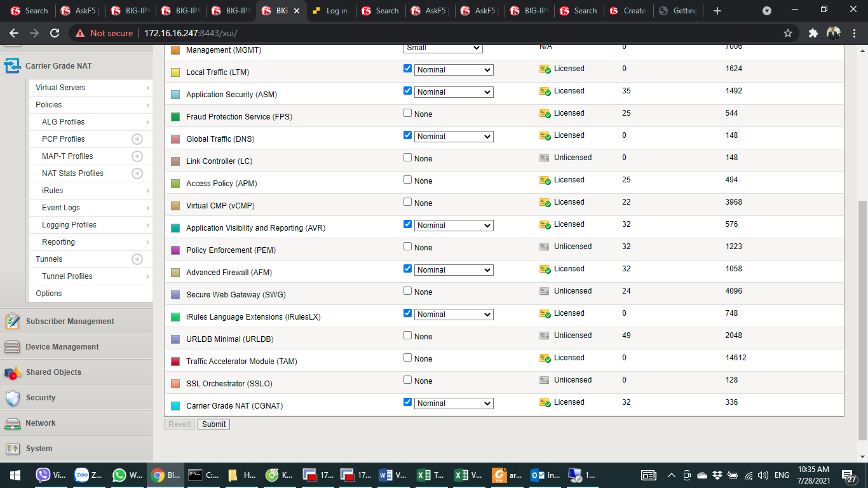868x488 pixels.
Task: Click the unlicensed status icon for SSL Orchestrator (SSLO)
Action: [x=544, y=380]
